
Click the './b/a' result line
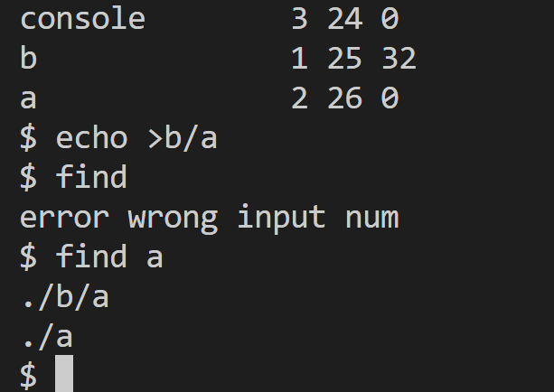pos(65,296)
